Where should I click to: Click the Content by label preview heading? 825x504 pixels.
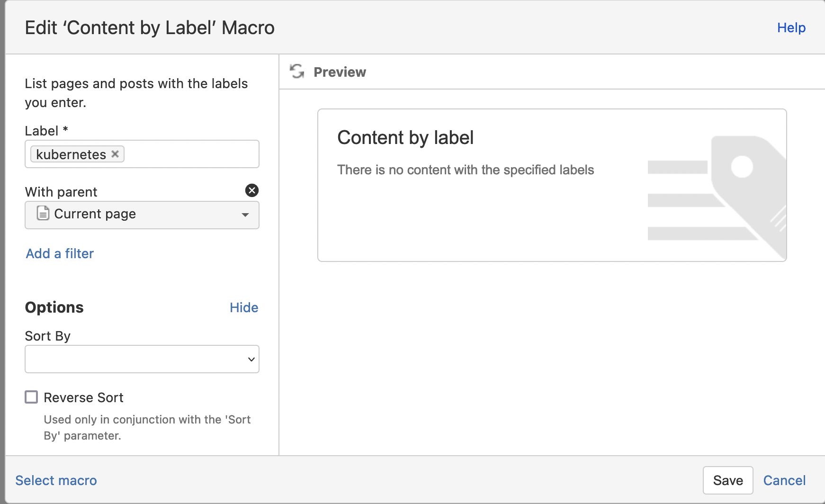tap(405, 138)
